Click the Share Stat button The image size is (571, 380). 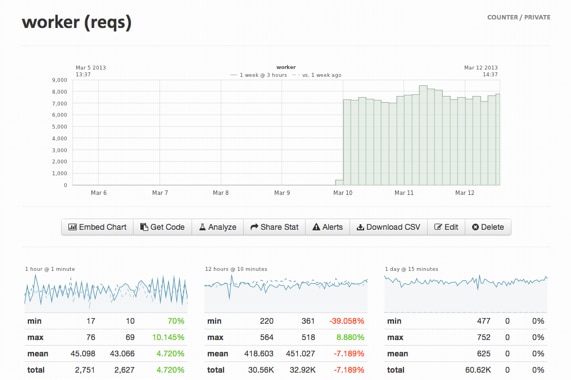coord(275,227)
